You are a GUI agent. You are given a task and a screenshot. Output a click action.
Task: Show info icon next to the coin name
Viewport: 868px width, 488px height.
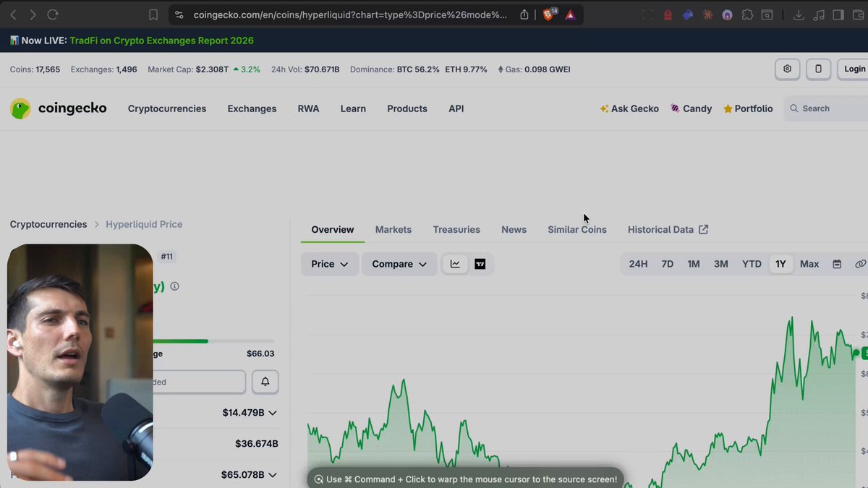pyautogui.click(x=174, y=286)
